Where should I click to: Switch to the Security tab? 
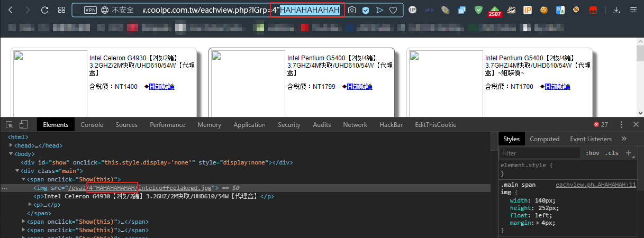pos(289,125)
